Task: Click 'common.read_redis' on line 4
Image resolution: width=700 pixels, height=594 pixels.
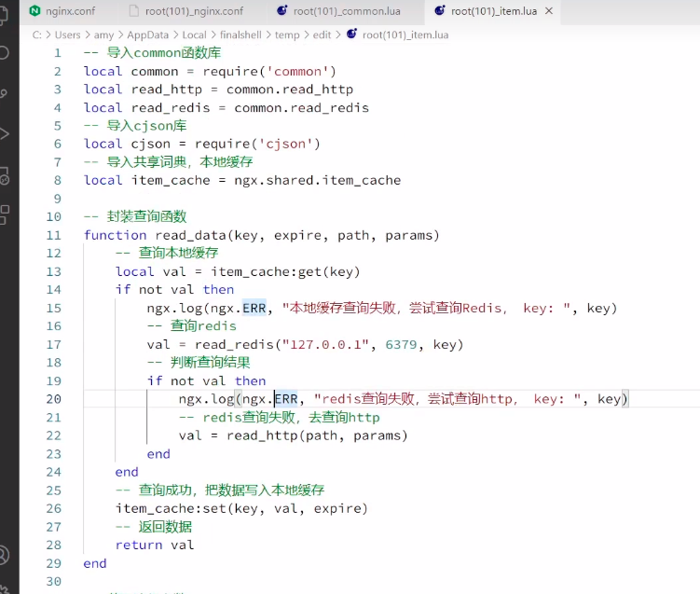Action: [302, 107]
